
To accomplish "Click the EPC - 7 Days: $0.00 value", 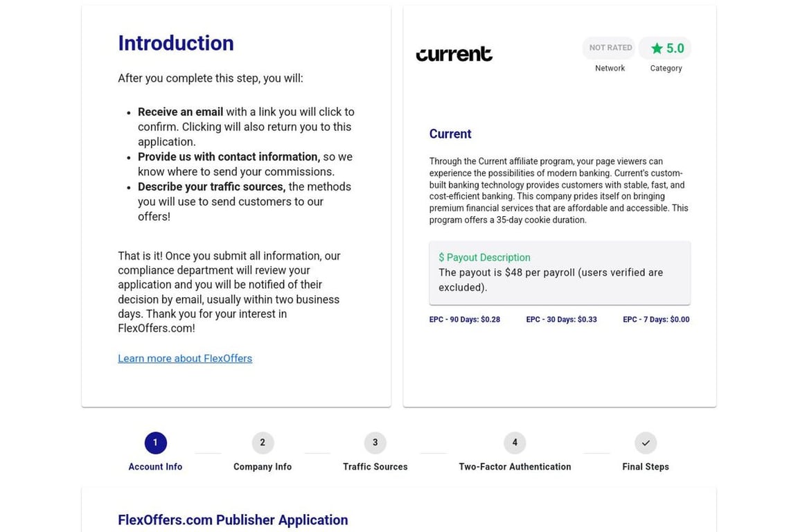I will point(656,320).
